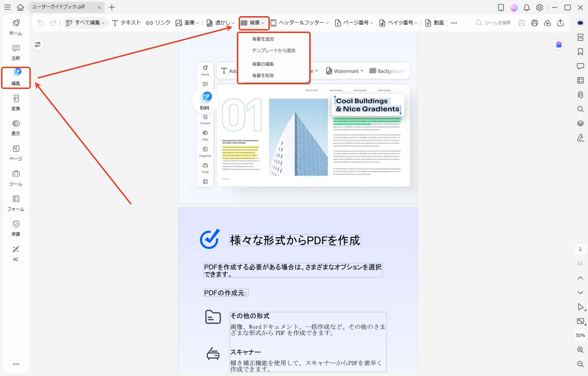Open the layers panel on the right sidebar
This screenshot has width=588, height=376.
pyautogui.click(x=580, y=123)
